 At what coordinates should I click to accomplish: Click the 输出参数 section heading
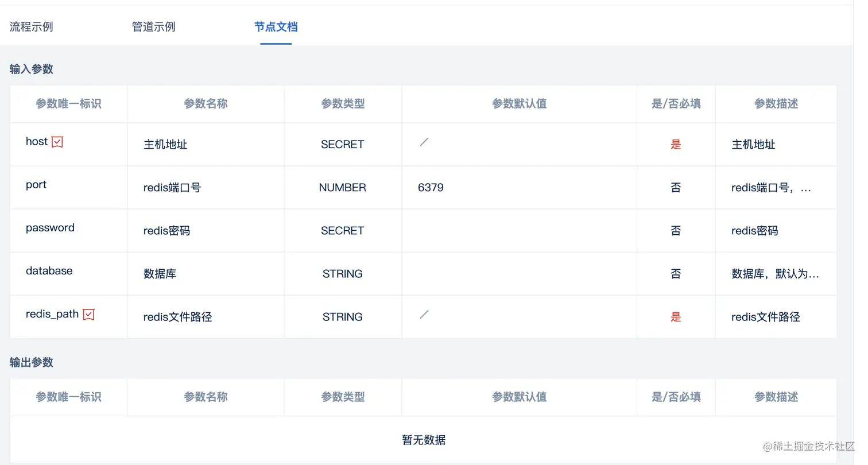[x=32, y=362]
